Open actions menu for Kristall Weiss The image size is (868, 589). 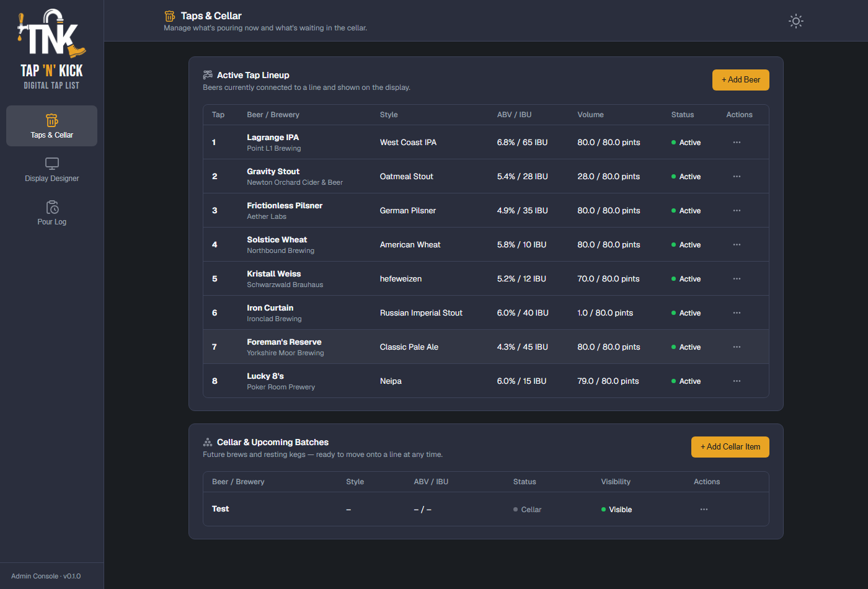[737, 279]
